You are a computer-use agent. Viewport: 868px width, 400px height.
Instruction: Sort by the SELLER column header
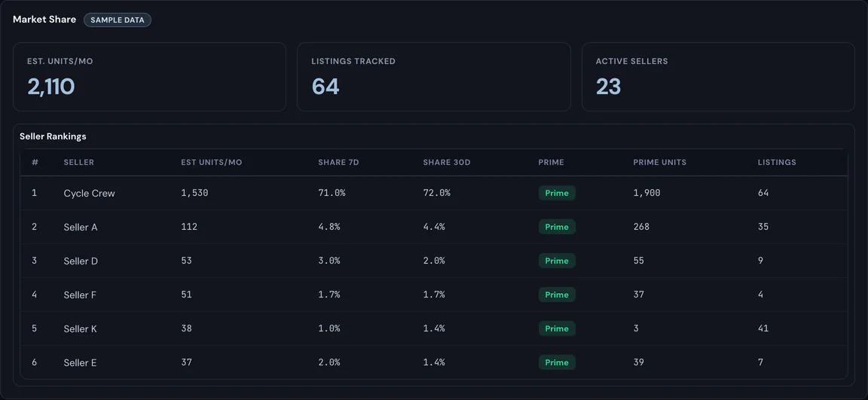point(78,163)
